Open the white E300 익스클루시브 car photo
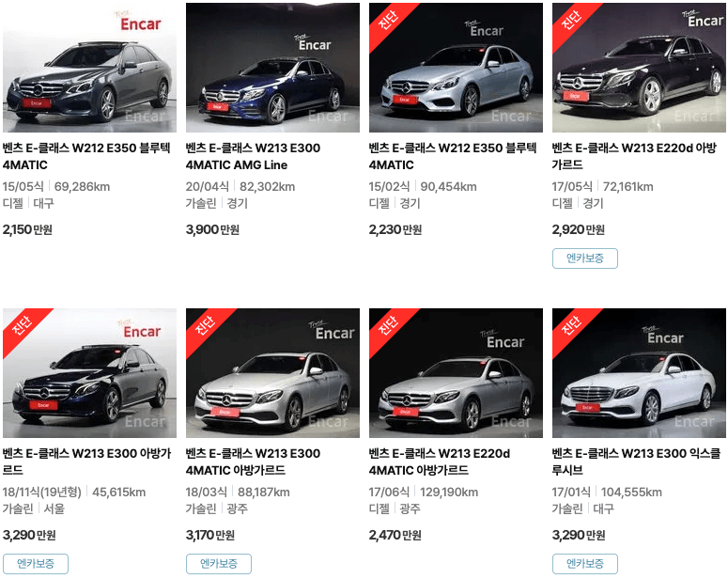The width and height of the screenshot is (728, 579). (639, 372)
